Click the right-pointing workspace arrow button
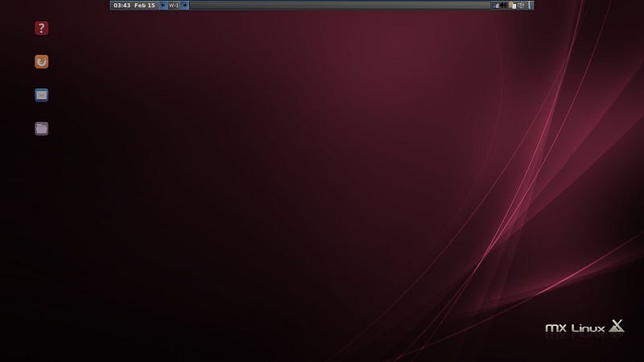Image resolution: width=644 pixels, height=362 pixels. 163,6
